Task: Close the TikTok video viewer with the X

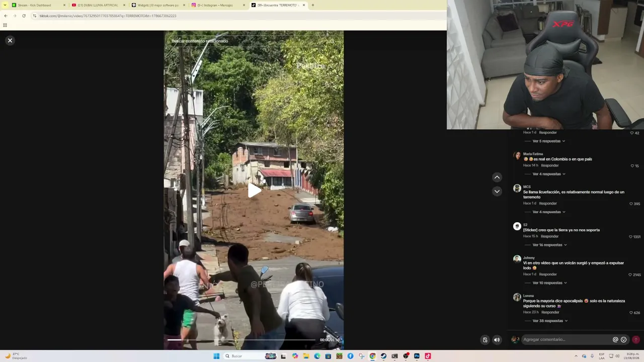Action: pos(10,40)
